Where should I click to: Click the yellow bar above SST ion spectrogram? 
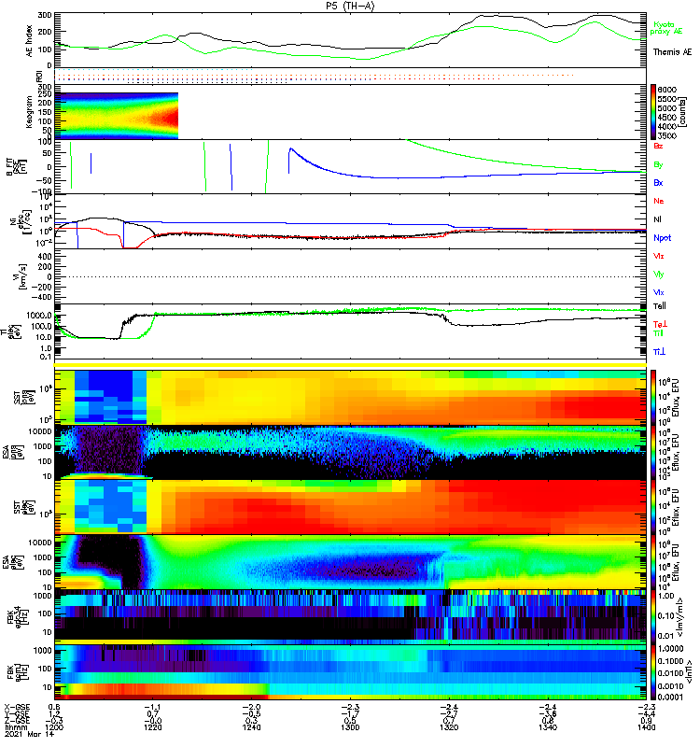click(x=350, y=365)
